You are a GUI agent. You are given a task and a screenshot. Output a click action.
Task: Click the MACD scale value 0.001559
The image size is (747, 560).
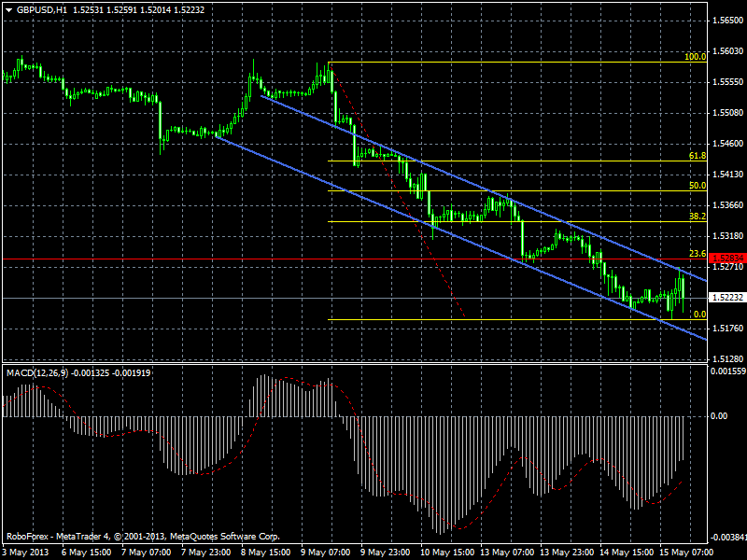(x=728, y=371)
